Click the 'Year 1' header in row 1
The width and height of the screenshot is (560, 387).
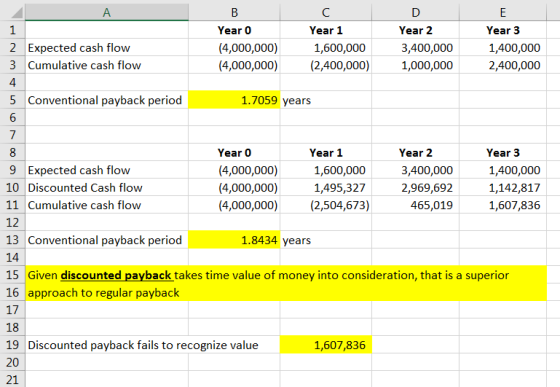tap(326, 30)
